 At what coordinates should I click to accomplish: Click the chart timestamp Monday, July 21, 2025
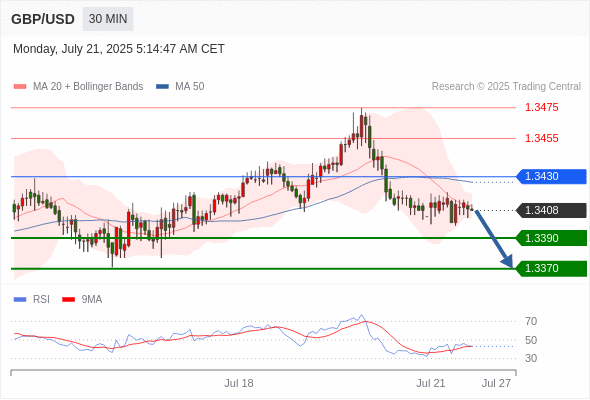pyautogui.click(x=119, y=49)
